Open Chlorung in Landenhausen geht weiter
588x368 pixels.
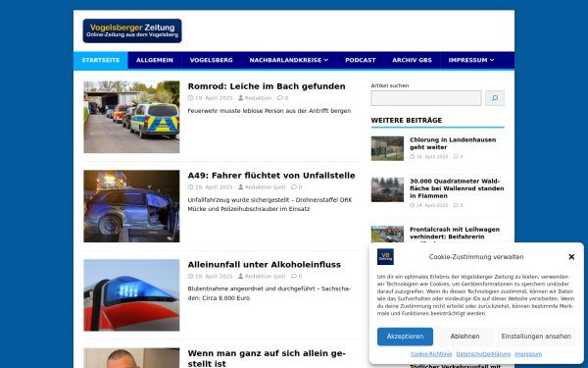453,143
